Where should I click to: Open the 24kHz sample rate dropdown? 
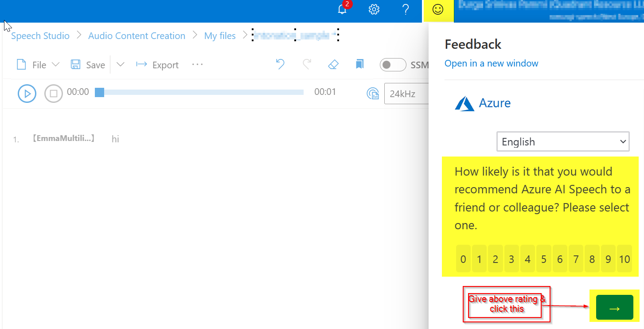click(406, 94)
